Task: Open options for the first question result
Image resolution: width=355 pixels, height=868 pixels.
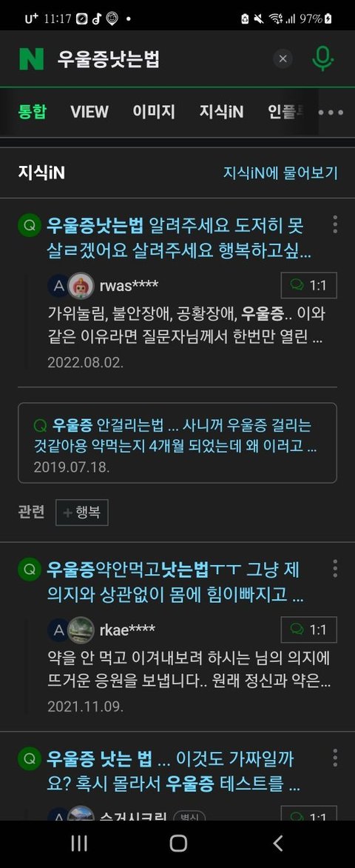Action: pos(334,224)
